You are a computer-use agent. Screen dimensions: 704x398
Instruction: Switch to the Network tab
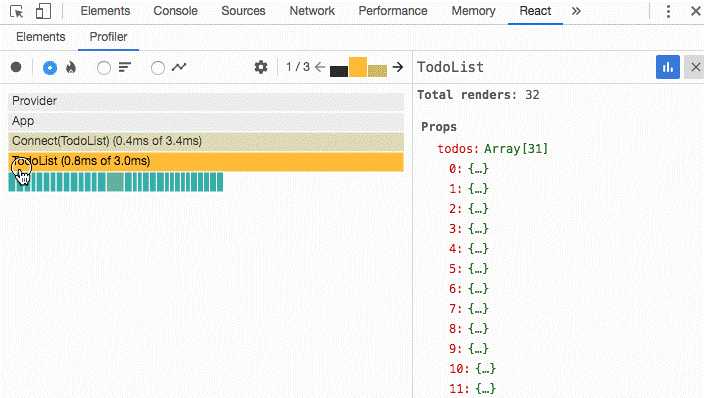312,11
